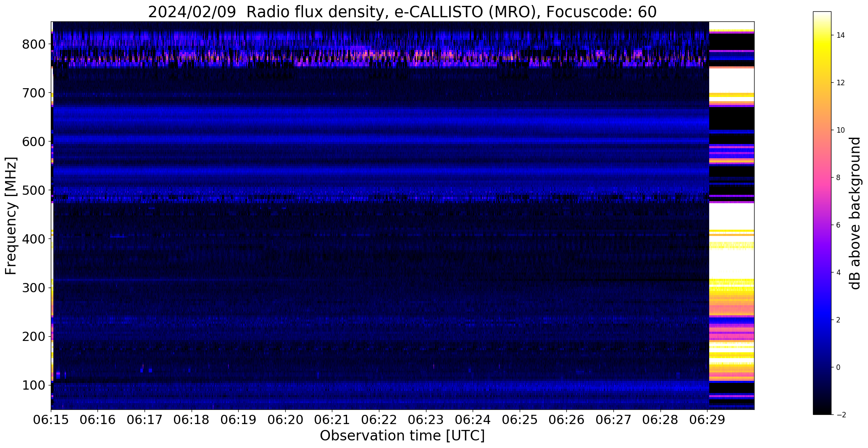Click the 06:26 time tick label

pos(567,420)
